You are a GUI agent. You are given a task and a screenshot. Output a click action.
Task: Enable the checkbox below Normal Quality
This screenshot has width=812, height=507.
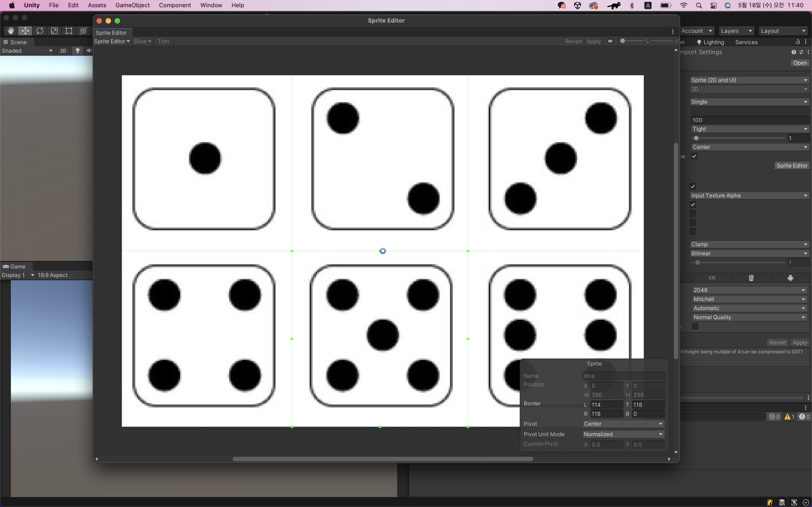pyautogui.click(x=695, y=326)
